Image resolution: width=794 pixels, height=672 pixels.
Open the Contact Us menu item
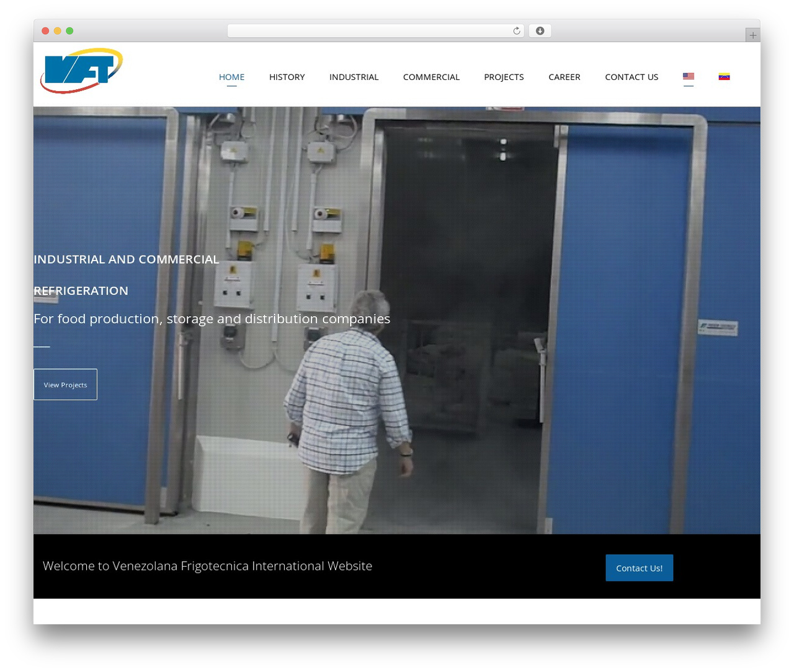631,77
